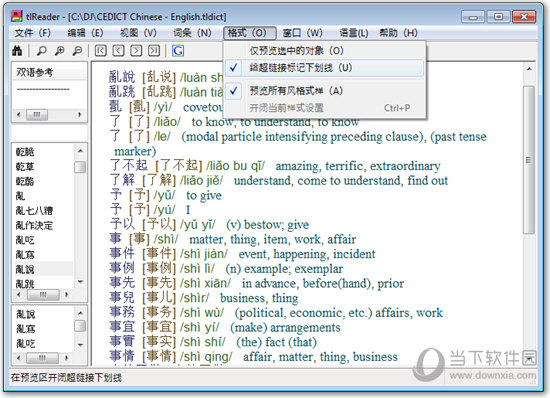Image resolution: width=550 pixels, height=398 pixels.
Task: Click word list horizontal scroll left arrow
Action: pyautogui.click(x=19, y=295)
